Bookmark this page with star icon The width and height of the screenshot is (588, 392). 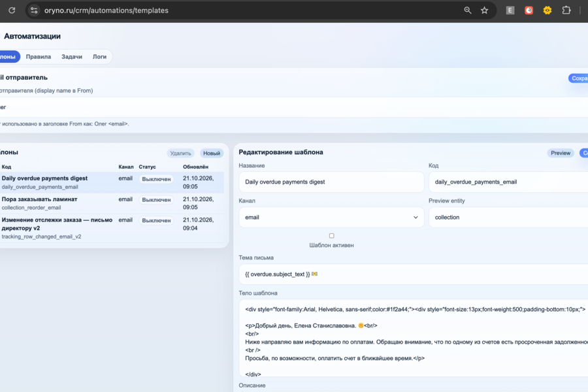(485, 10)
